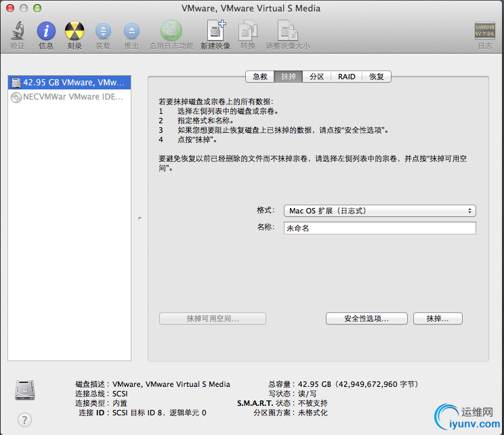Click the connection type value 内置
The image size is (504, 435).
120,403
